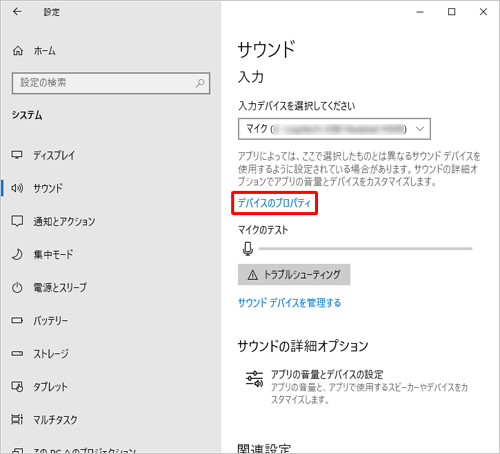The image size is (500, 454).
Task: Click the マルチタスク icon in sidebar
Action: click(x=17, y=419)
